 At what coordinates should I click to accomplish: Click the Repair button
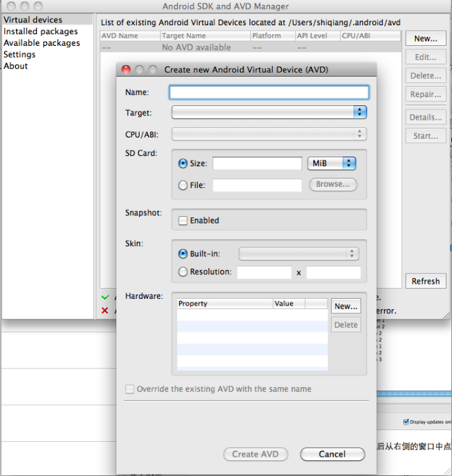(426, 94)
